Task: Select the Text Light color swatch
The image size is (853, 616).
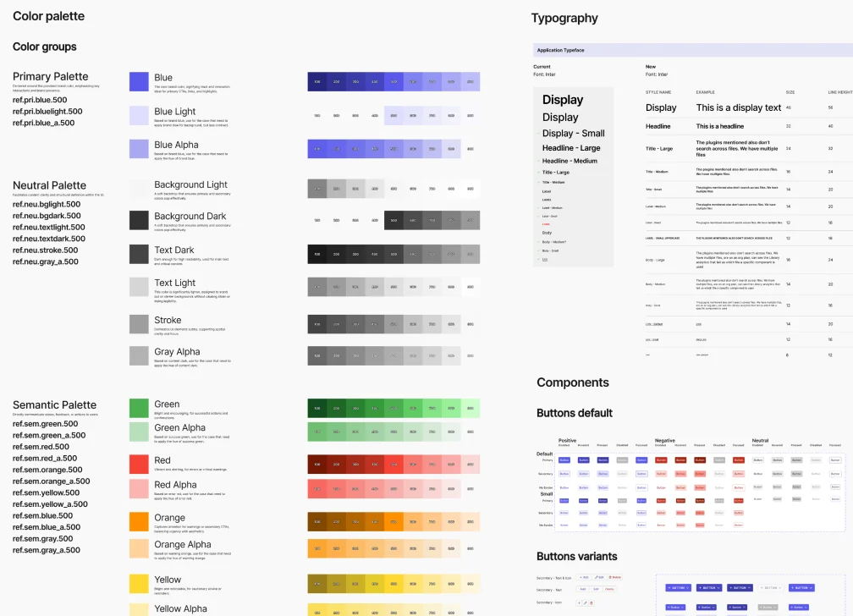Action: tap(139, 287)
